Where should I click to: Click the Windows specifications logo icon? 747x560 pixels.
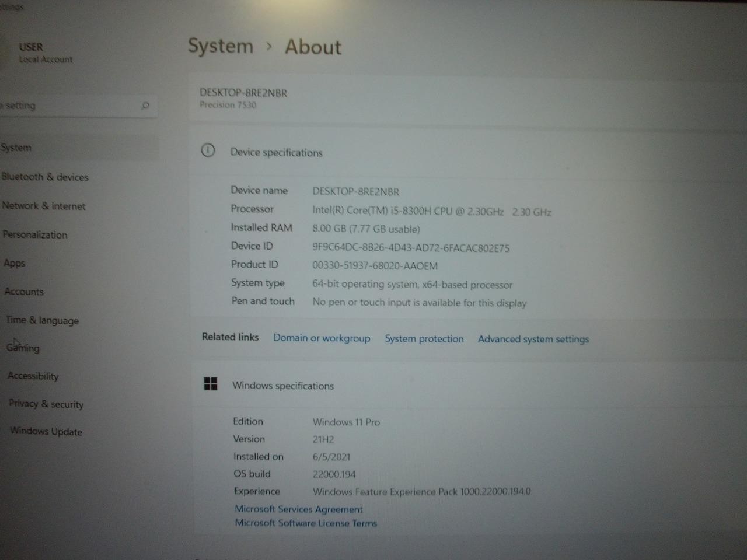click(211, 383)
